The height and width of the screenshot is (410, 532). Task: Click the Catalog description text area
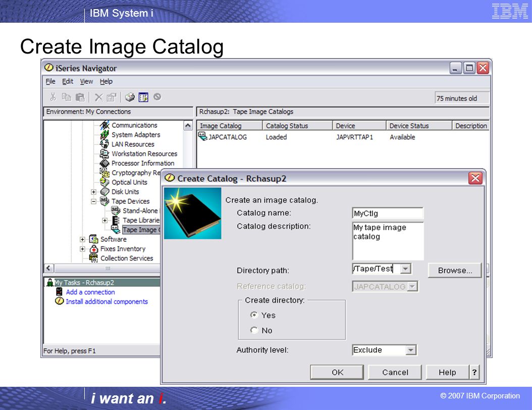point(388,241)
